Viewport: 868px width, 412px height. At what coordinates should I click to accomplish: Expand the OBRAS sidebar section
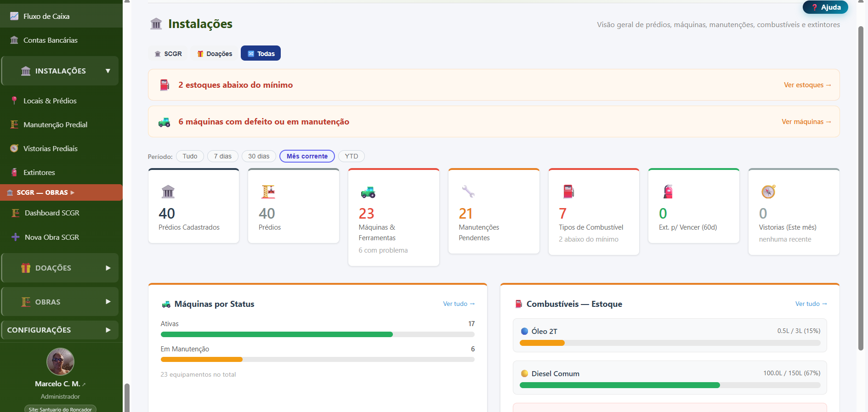(x=60, y=302)
